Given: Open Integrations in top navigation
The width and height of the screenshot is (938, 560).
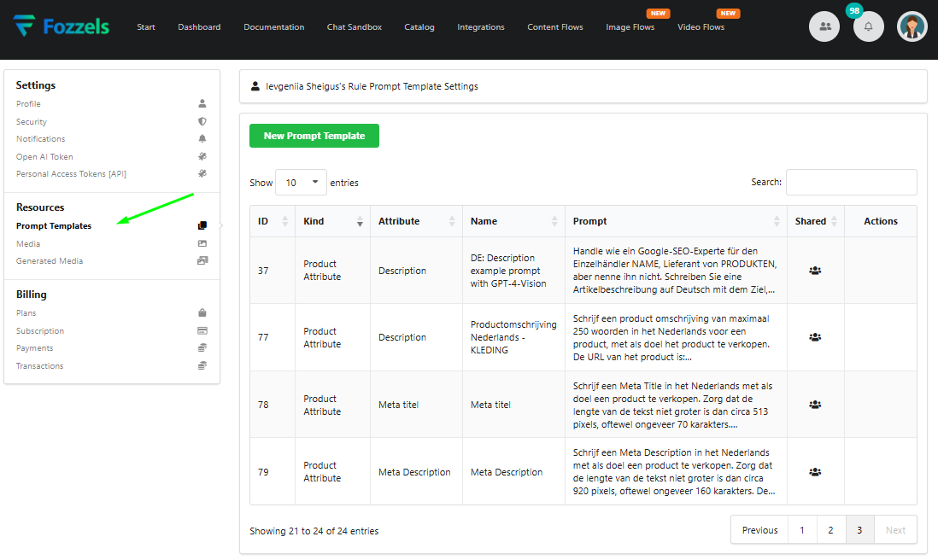Looking at the screenshot, I should [x=481, y=27].
